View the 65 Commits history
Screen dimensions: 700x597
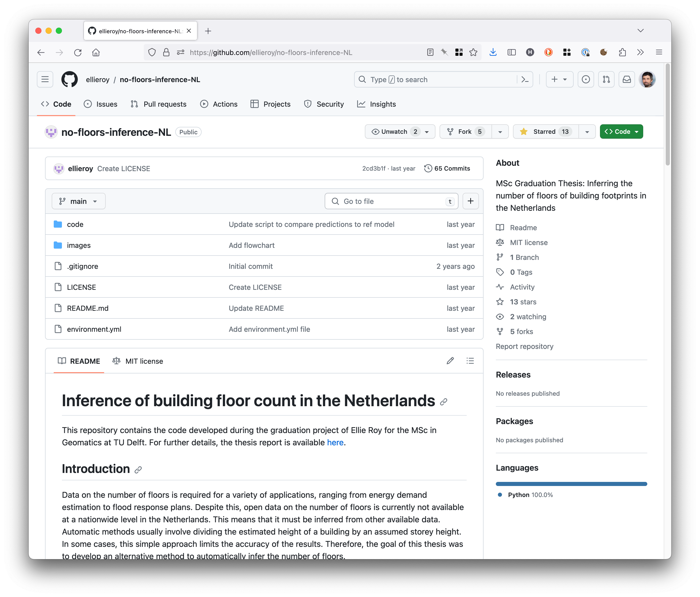coord(447,169)
